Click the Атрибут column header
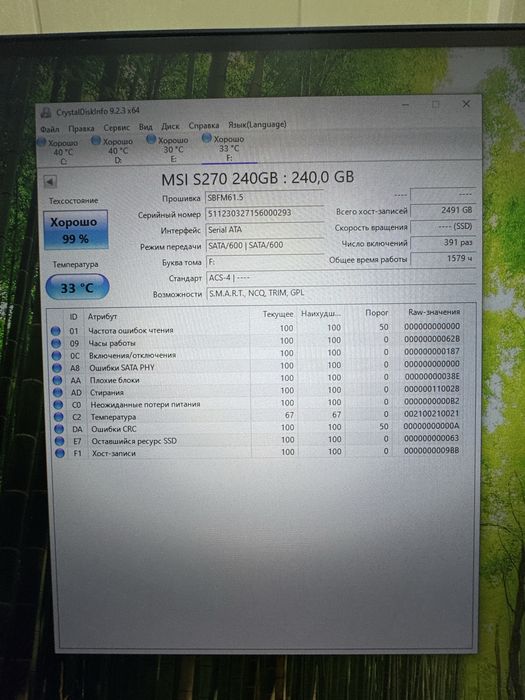The height and width of the screenshot is (700, 525). click(102, 316)
